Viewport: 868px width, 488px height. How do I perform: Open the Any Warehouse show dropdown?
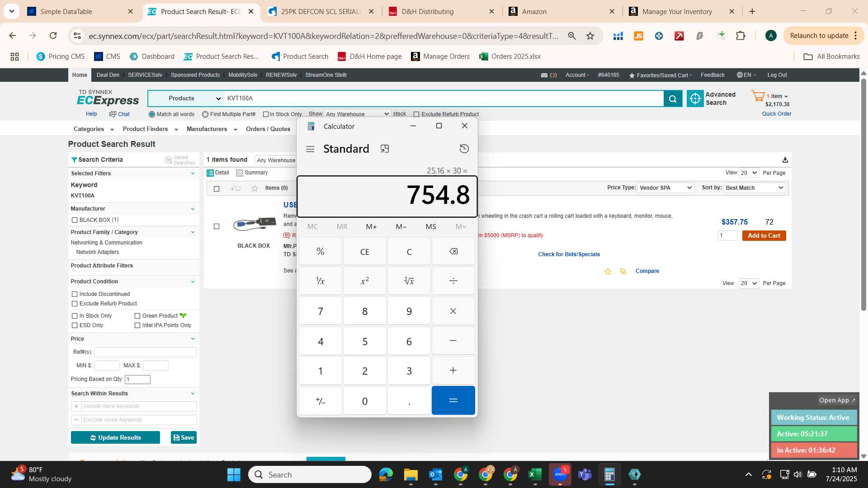pyautogui.click(x=357, y=114)
